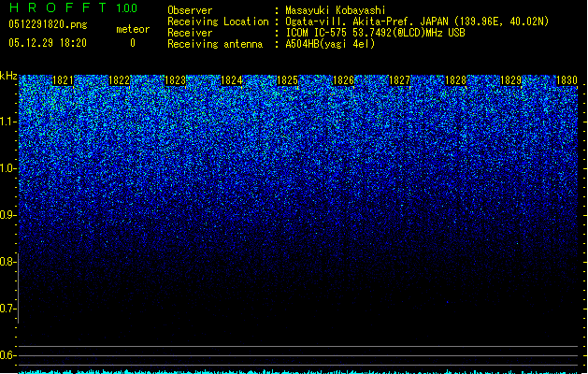Click the Receiving Location label
Image resolution: width=588 pixels, height=374 pixels.
point(218,22)
